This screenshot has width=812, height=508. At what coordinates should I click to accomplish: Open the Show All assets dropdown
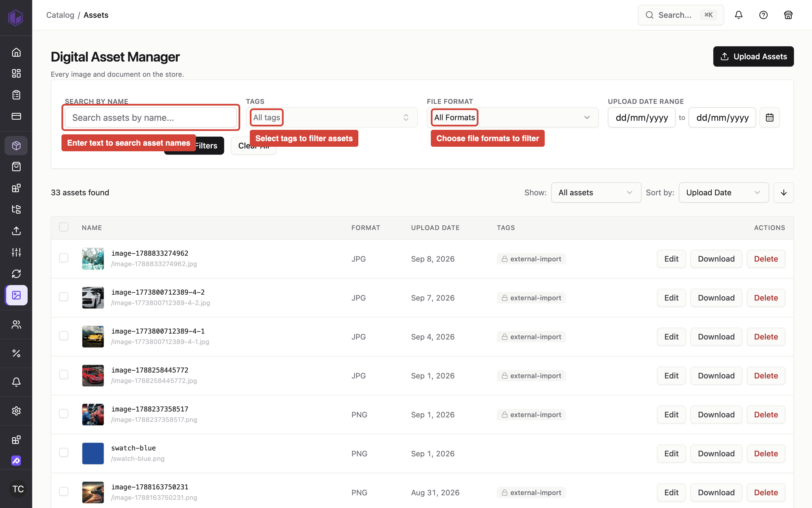pyautogui.click(x=596, y=192)
